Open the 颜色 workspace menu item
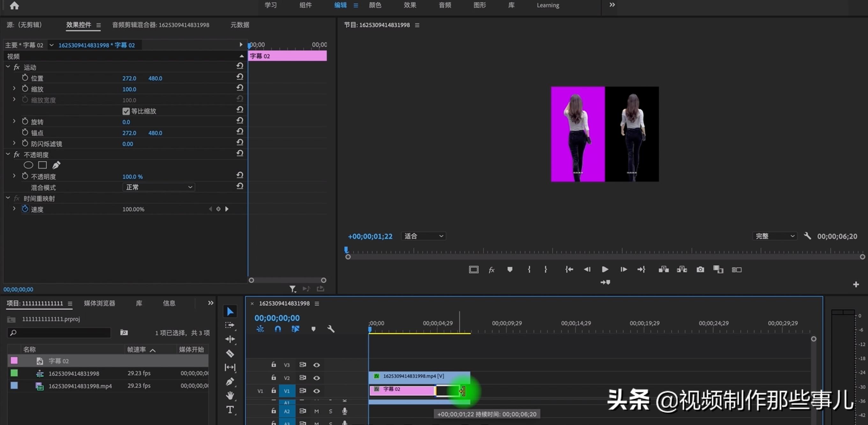 pyautogui.click(x=375, y=5)
